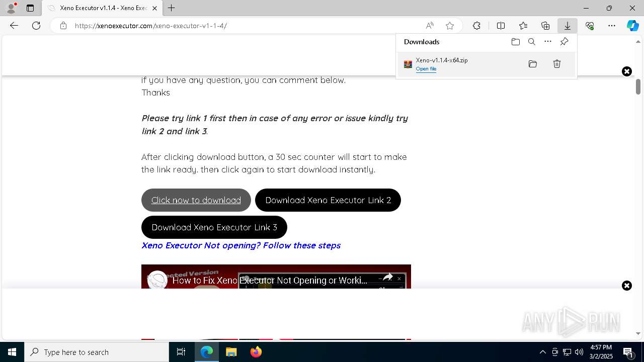Open the Favorites list
644x362 pixels.
click(x=523, y=26)
